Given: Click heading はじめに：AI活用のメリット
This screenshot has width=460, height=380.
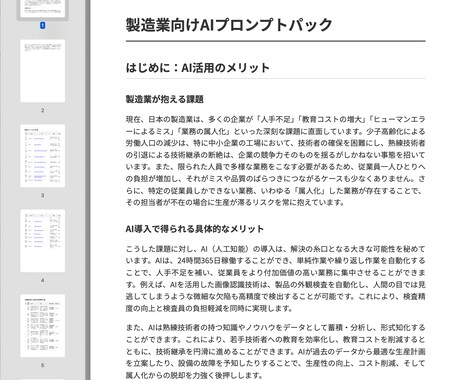Looking at the screenshot, I should [198, 68].
